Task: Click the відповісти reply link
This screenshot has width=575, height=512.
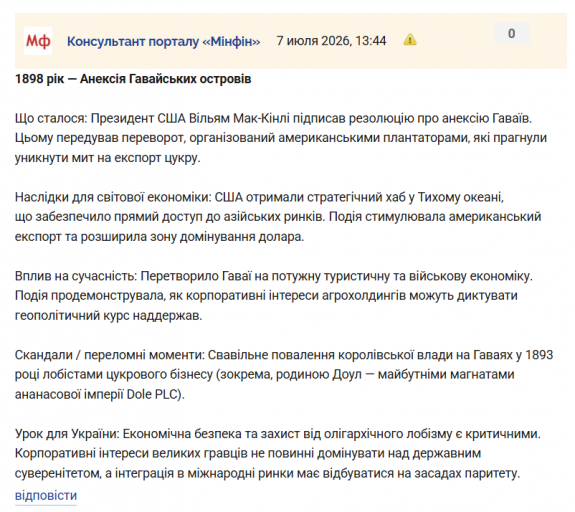Action: tap(46, 495)
